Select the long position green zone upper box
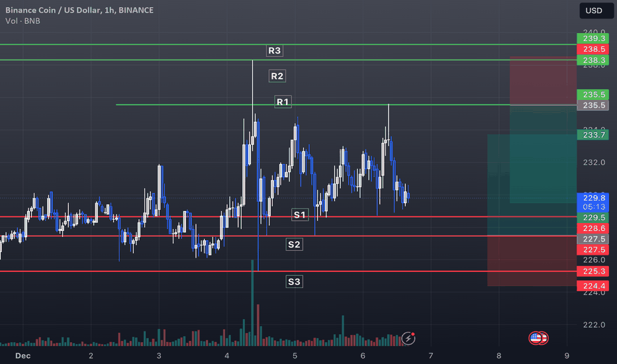 click(x=543, y=154)
